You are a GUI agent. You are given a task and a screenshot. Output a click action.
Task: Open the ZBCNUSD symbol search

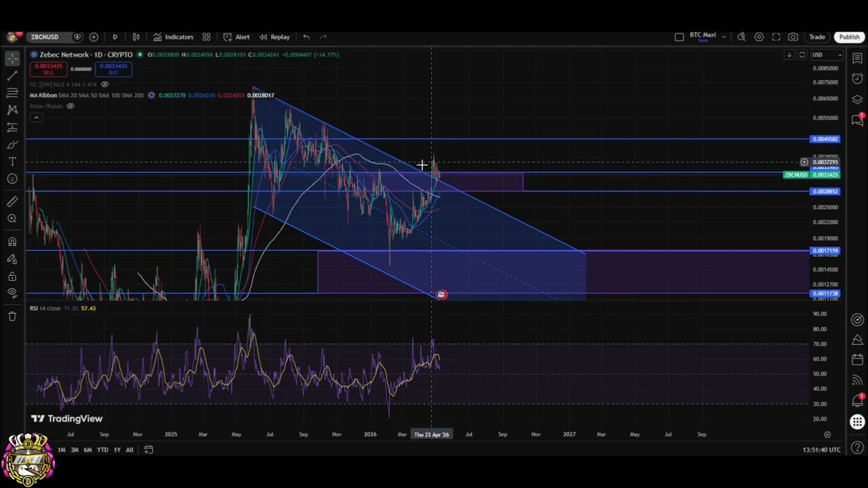tap(45, 37)
